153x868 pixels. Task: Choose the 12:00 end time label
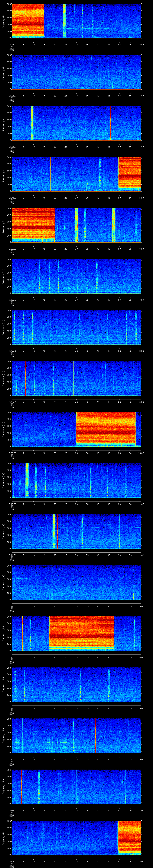(141, 555)
